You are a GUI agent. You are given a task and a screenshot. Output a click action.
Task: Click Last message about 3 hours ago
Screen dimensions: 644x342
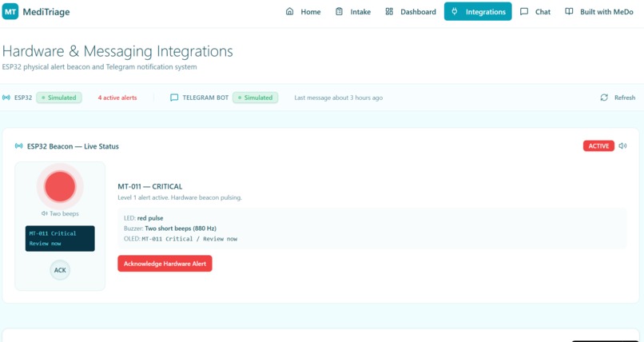point(339,97)
